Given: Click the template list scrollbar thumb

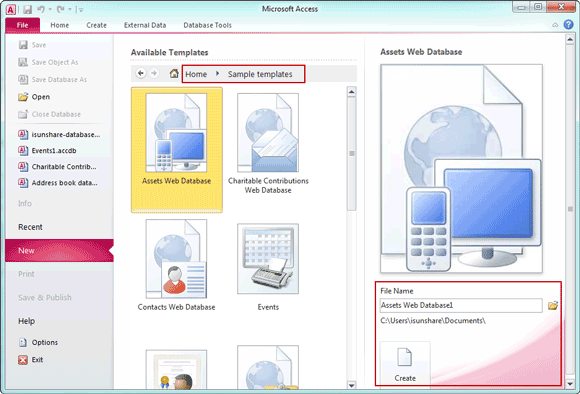Looking at the screenshot, I should pyautogui.click(x=351, y=154).
